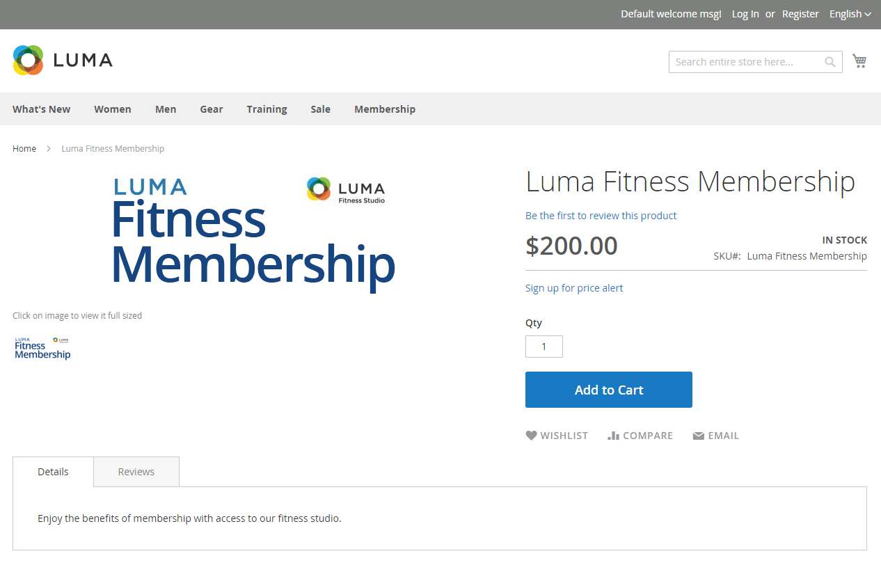Open the Gear menu
Image resolution: width=881 pixels, height=588 pixels.
tap(212, 109)
